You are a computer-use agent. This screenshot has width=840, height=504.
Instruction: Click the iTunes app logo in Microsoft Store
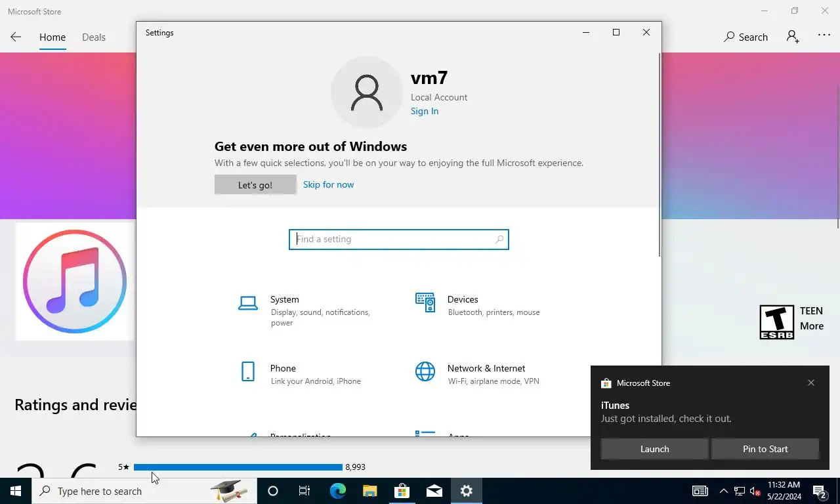[75, 281]
